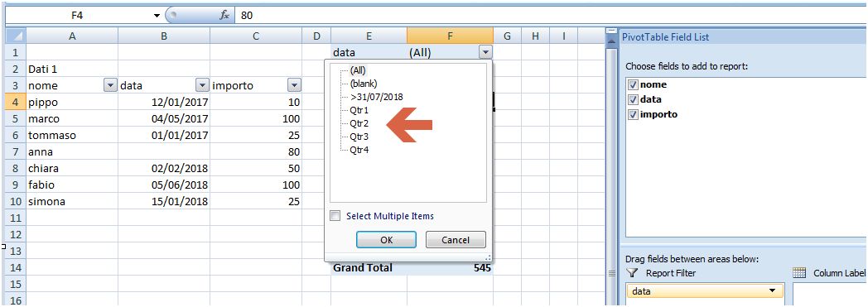The height and width of the screenshot is (307, 868).
Task: Click the cell containing chiara
Action: (72, 168)
